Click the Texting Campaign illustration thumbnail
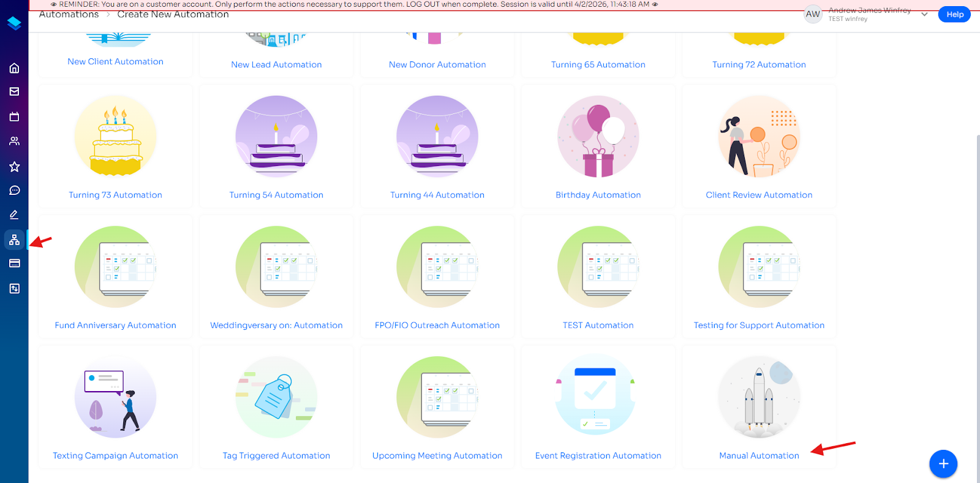980x483 pixels. [115, 397]
